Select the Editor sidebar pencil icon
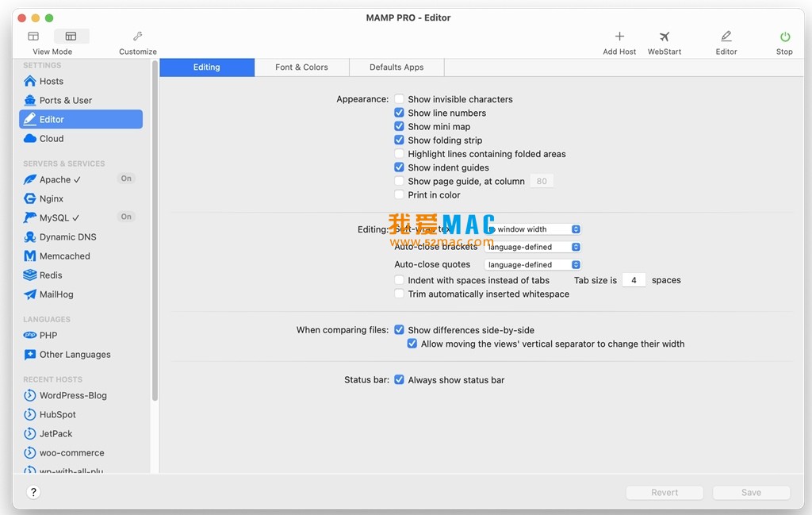 point(30,119)
